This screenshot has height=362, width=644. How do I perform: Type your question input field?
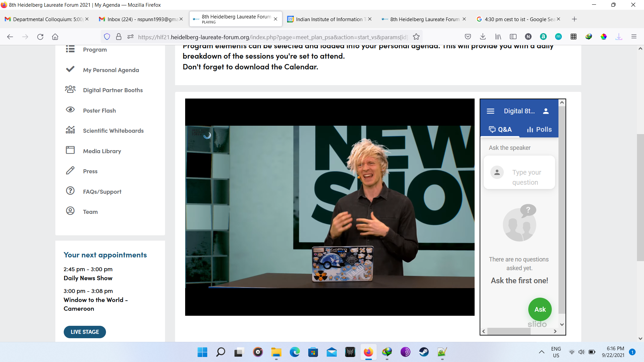[526, 177]
